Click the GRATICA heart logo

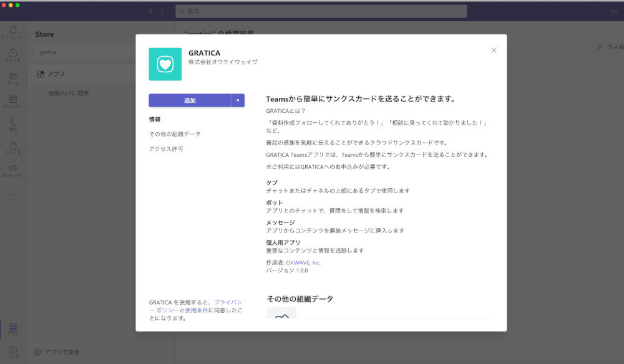coord(164,64)
